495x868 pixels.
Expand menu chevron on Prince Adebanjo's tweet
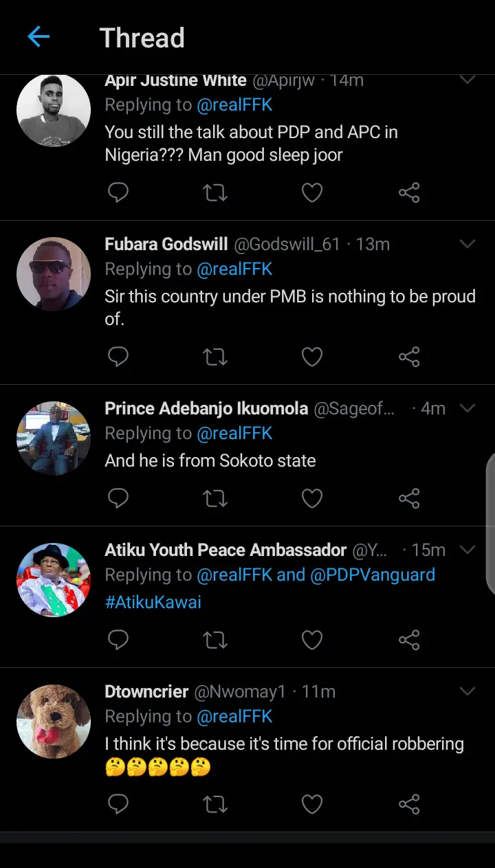pyautogui.click(x=467, y=408)
